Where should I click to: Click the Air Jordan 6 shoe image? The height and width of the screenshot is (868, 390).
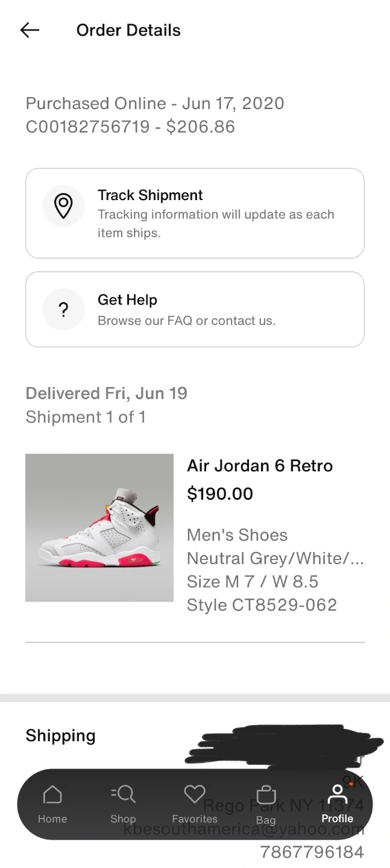[99, 527]
